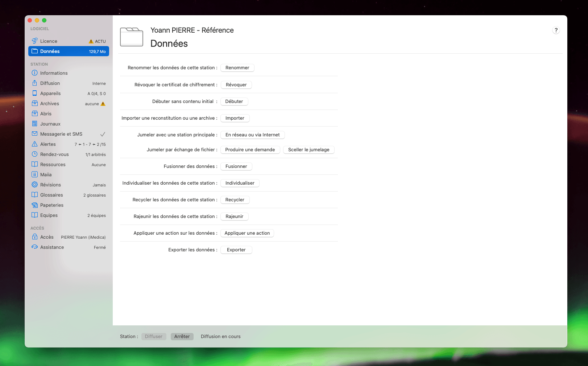This screenshot has width=588, height=366.
Task: Click the Messagerie et SMS envelope icon
Action: pyautogui.click(x=35, y=134)
